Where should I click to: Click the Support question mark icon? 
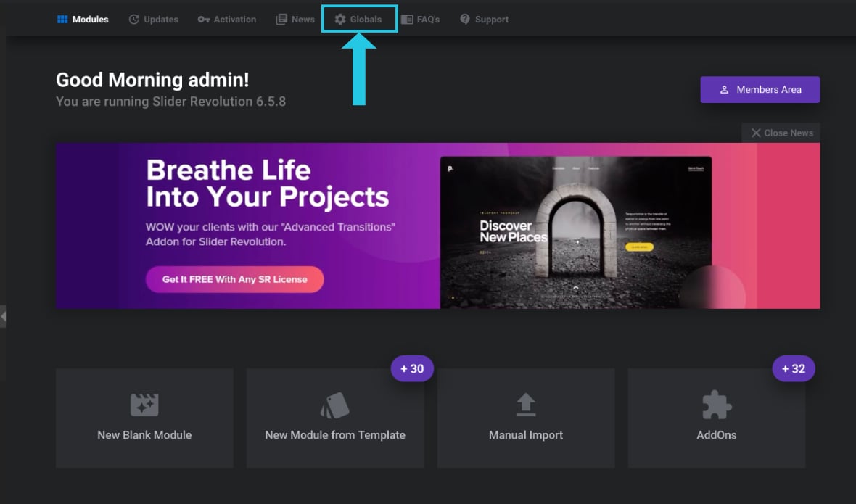464,19
